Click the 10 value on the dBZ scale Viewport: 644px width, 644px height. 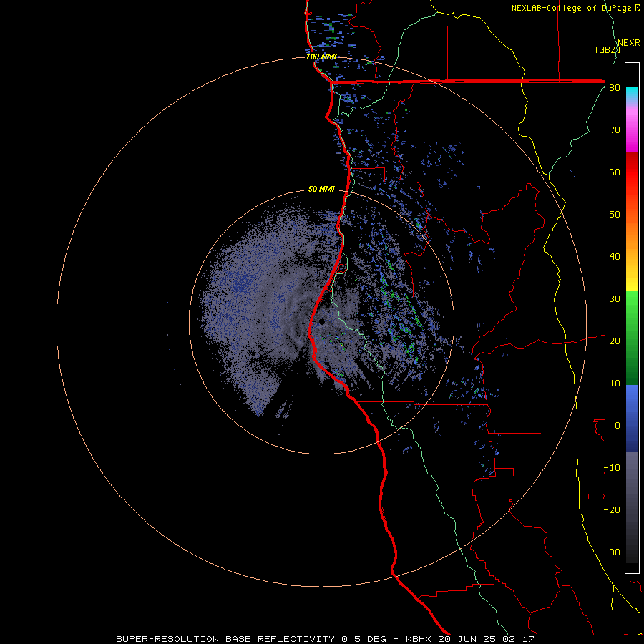pyautogui.click(x=615, y=384)
